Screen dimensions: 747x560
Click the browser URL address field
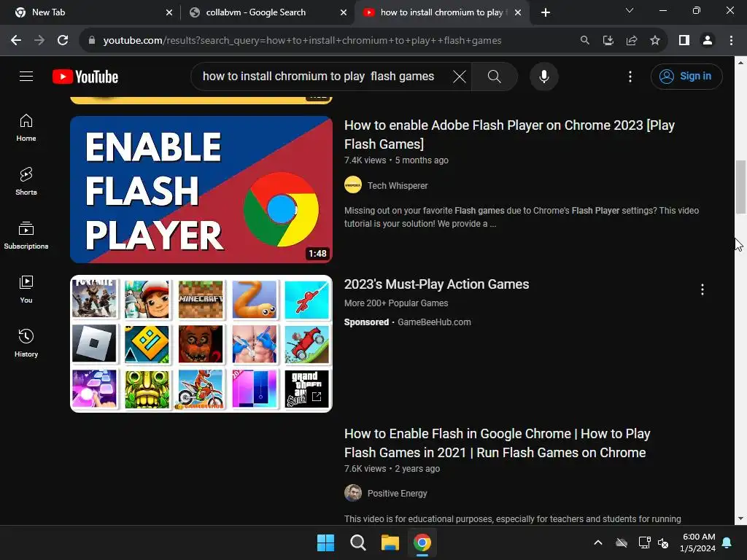tap(302, 41)
